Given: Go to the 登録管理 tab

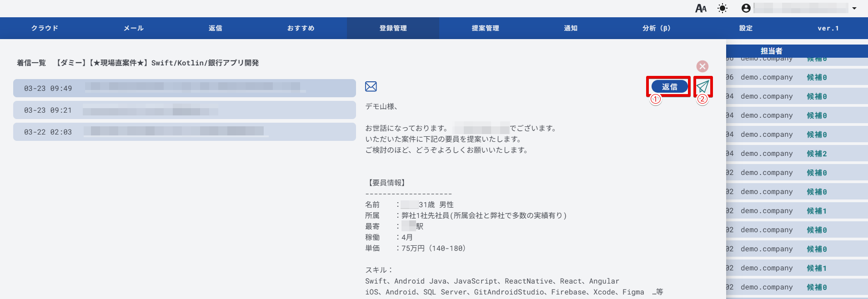Looking at the screenshot, I should (393, 28).
